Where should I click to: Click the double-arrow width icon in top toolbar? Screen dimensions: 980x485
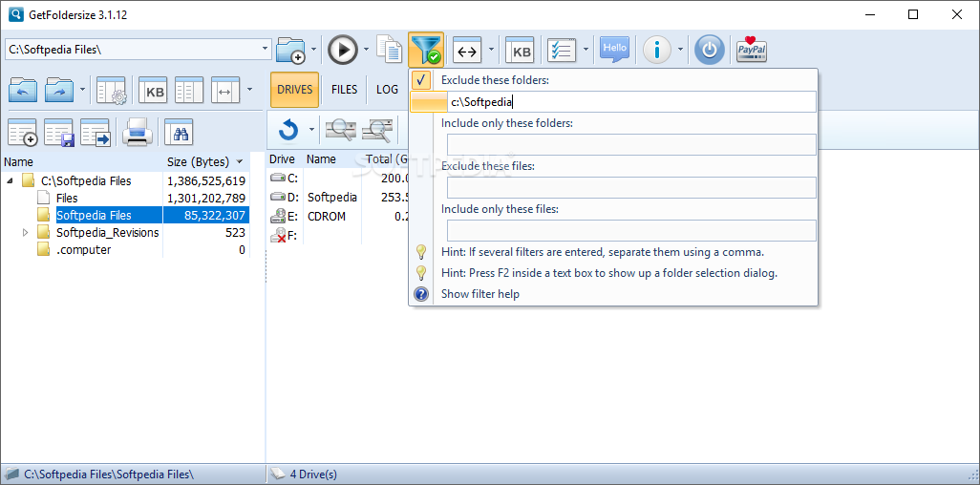coord(467,50)
